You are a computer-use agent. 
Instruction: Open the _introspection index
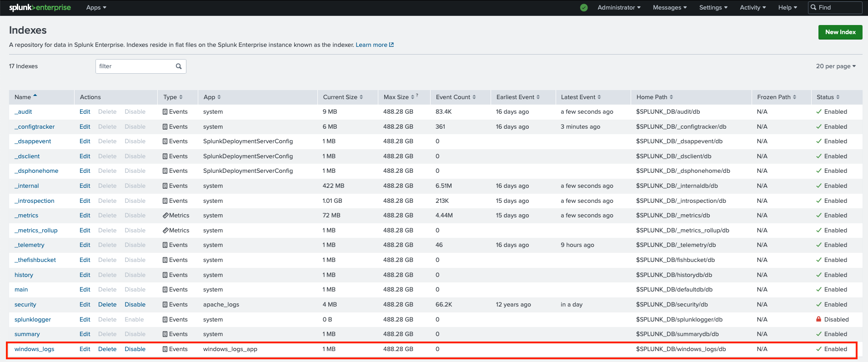[35, 201]
